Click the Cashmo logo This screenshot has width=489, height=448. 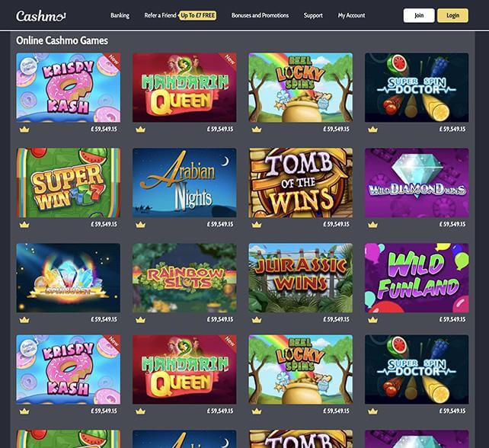41,16
